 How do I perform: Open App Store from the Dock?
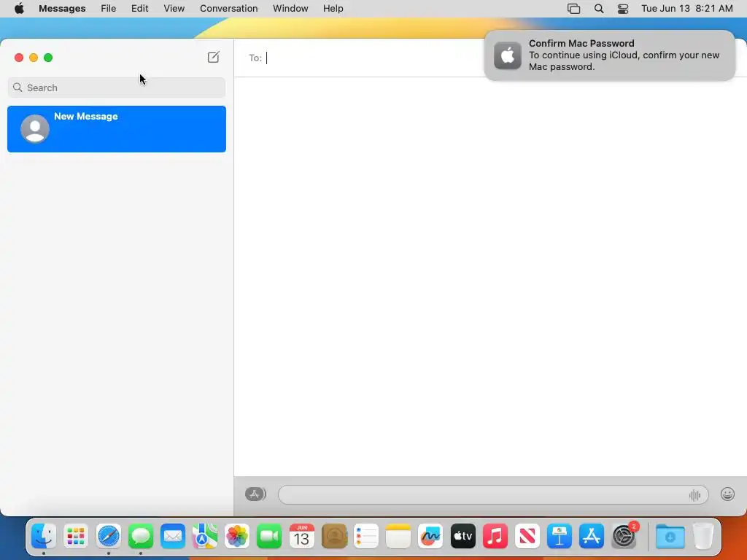(x=591, y=536)
